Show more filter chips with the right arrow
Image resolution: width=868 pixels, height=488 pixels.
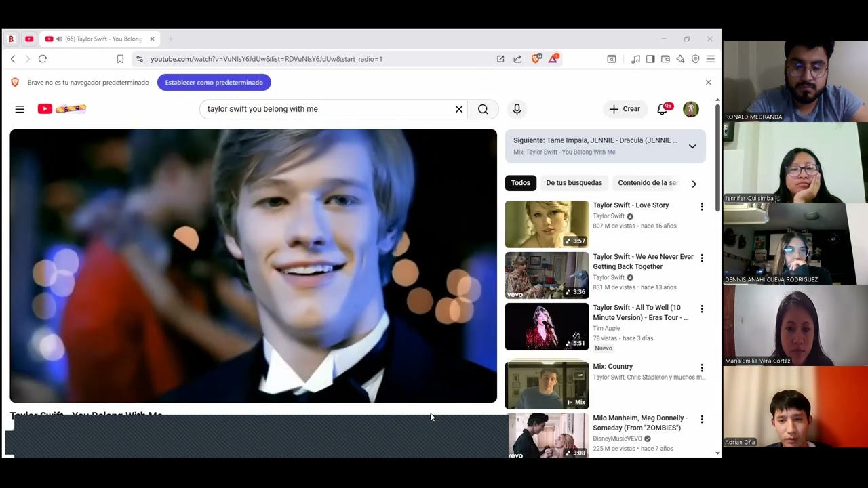694,184
